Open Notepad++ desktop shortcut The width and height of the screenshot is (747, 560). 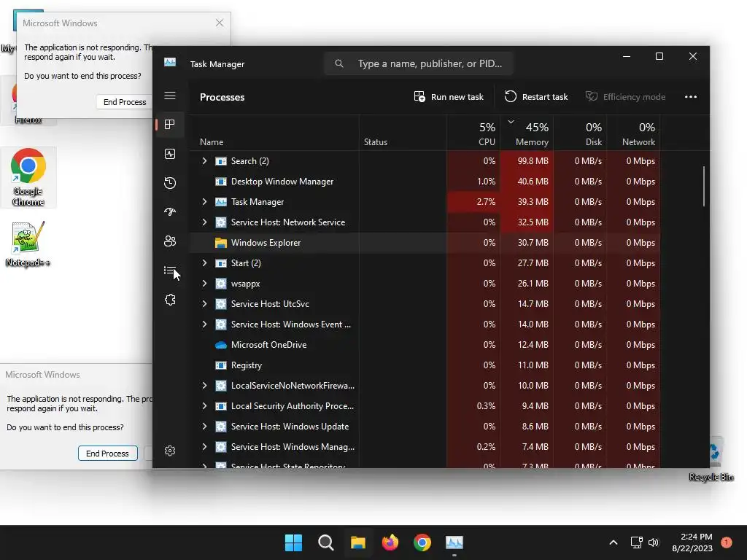[x=28, y=244]
